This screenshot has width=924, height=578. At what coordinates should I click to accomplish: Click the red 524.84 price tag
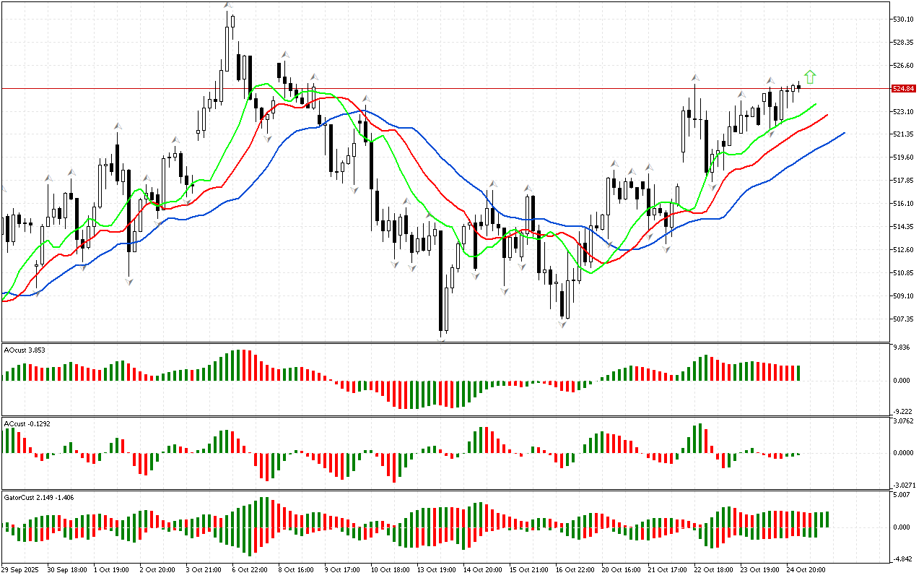pos(904,89)
